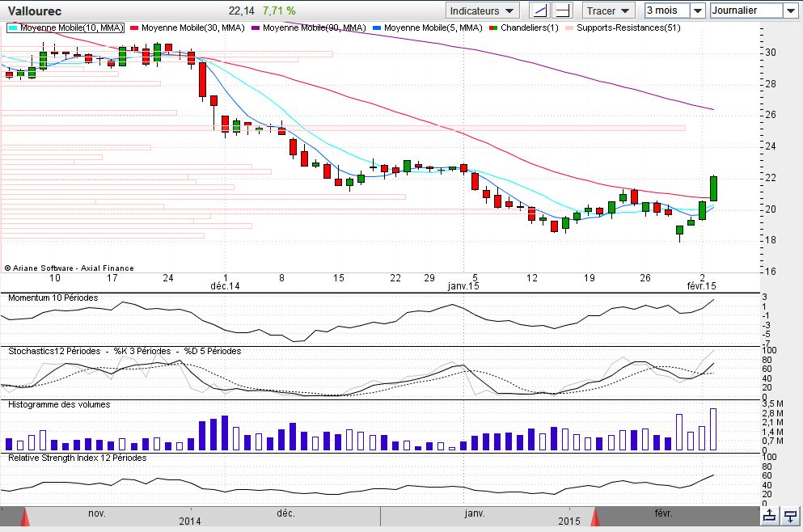
Task: Click the right red timeline range marker
Action: (x=595, y=517)
